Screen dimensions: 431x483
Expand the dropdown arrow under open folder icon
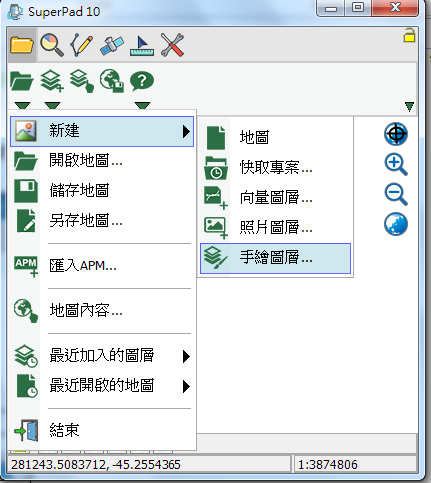pos(23,106)
